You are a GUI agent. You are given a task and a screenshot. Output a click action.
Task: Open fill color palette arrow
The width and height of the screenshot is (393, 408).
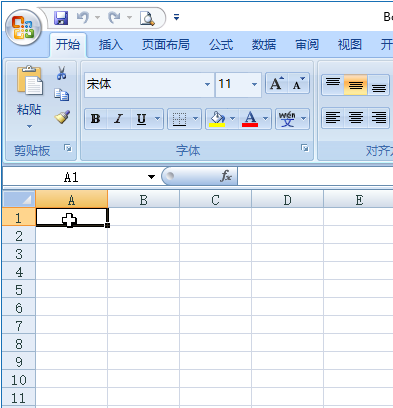tap(233, 118)
